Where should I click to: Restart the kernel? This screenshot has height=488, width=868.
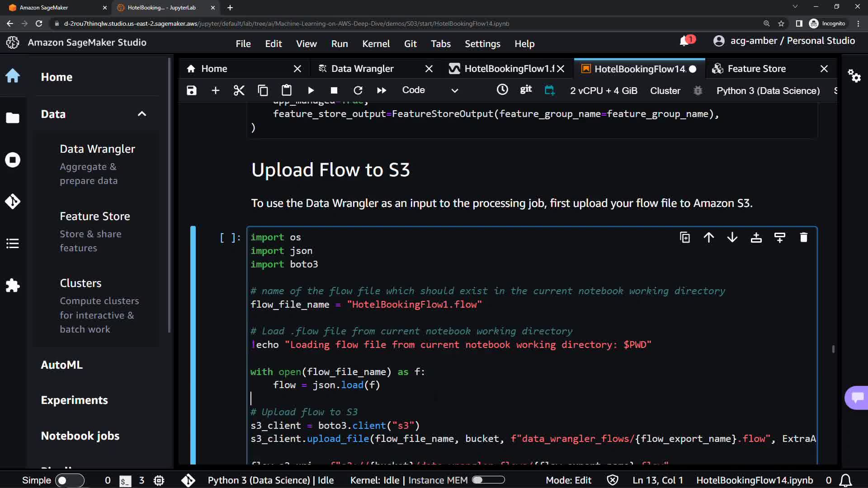coord(358,90)
